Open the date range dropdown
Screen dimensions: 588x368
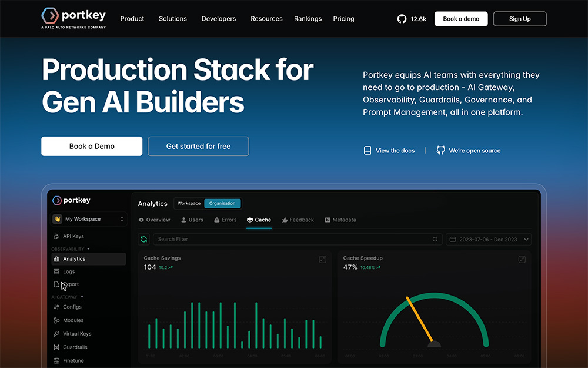[x=489, y=239]
